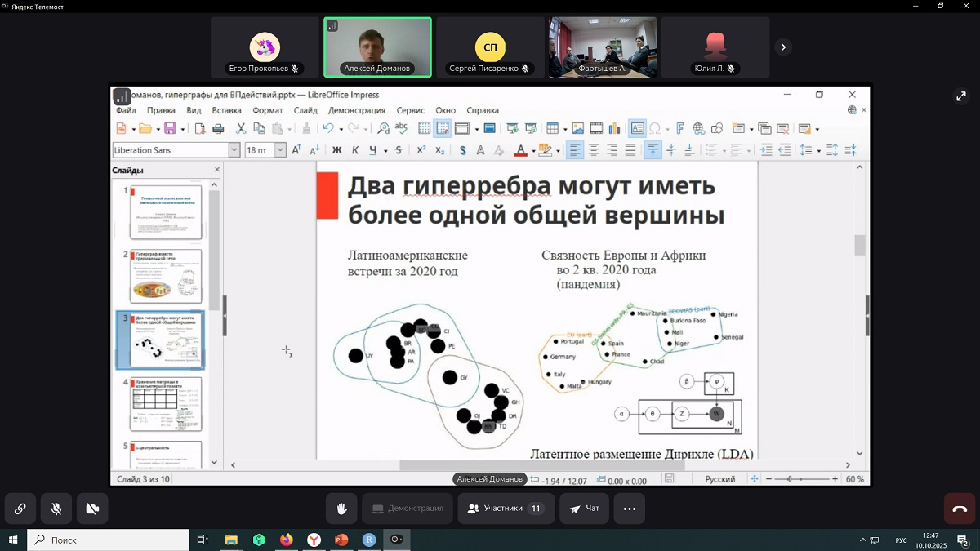Select slide 4 thumbnail in the Слайды panel
The height and width of the screenshot is (551, 980).
pos(166,404)
